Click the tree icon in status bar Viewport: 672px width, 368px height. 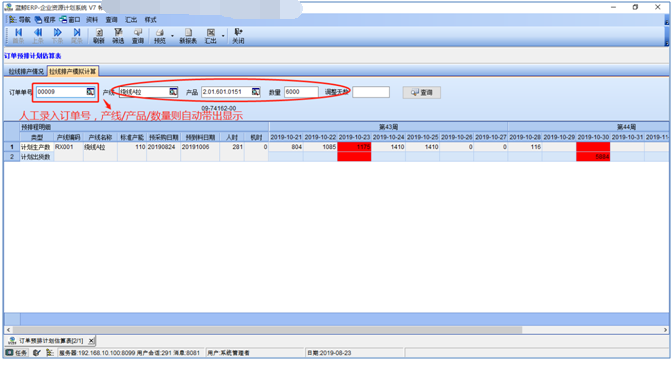pos(50,353)
